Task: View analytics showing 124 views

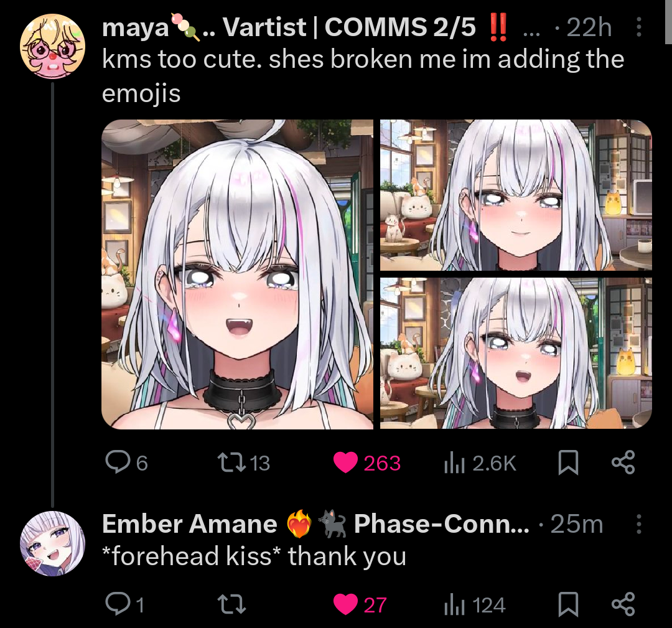Action: pos(475,605)
